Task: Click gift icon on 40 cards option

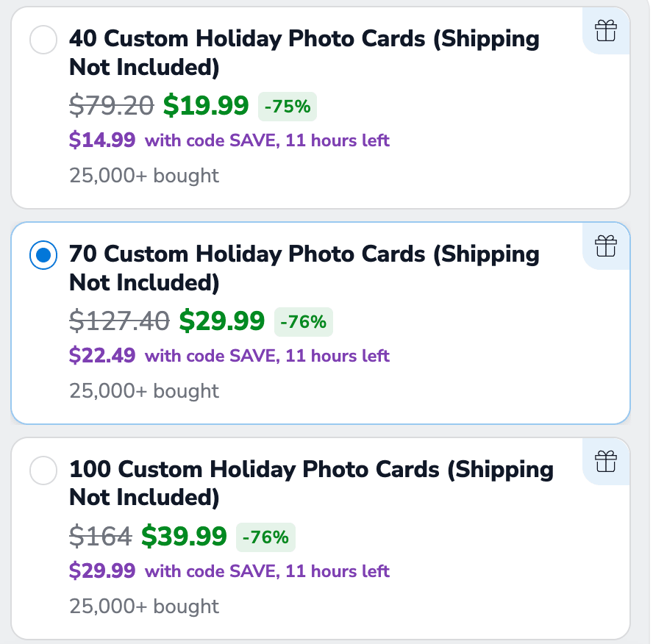Action: (606, 31)
